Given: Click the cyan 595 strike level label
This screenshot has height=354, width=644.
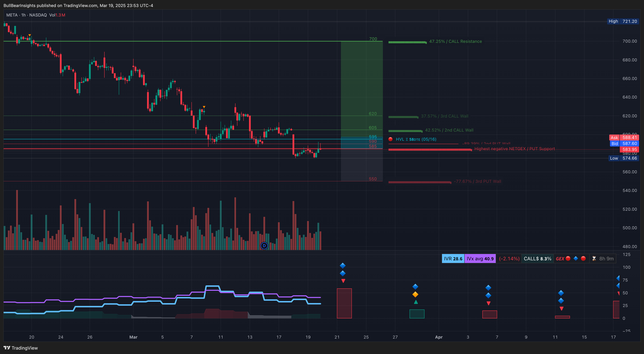Looking at the screenshot, I should click(373, 137).
